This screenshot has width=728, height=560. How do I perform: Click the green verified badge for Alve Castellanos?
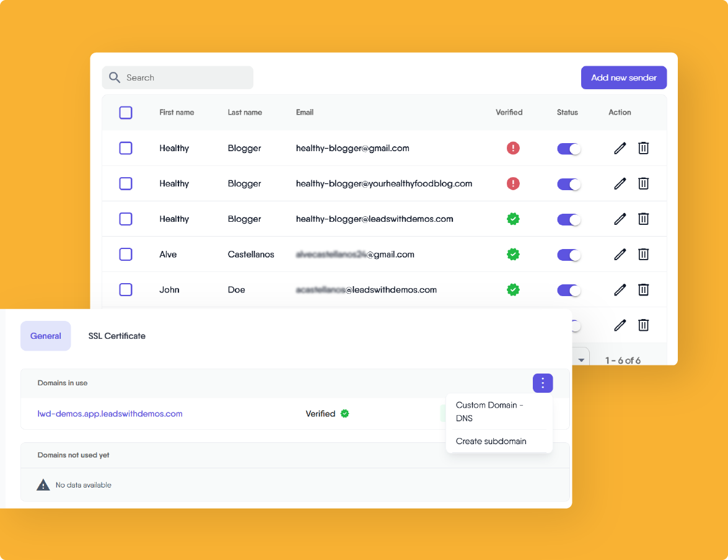[x=513, y=254]
